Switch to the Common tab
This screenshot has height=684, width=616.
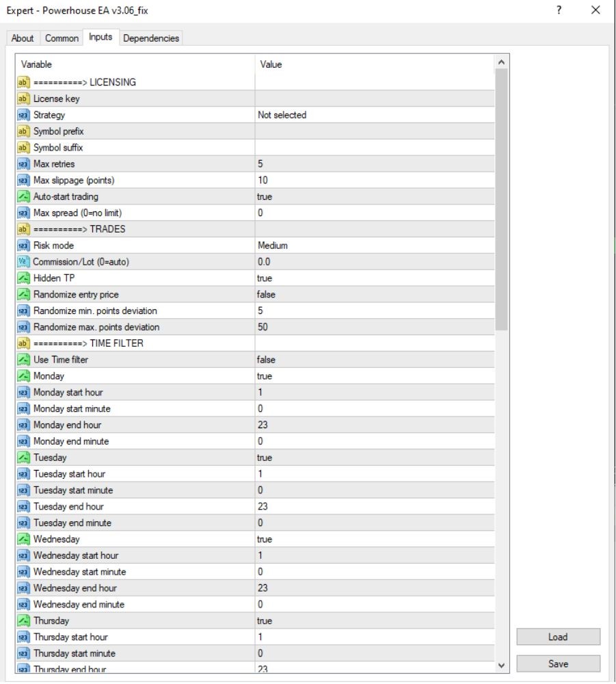tap(62, 38)
